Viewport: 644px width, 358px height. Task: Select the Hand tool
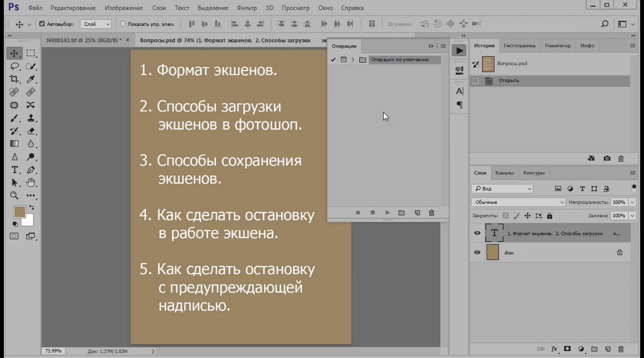pyautogui.click(x=31, y=182)
